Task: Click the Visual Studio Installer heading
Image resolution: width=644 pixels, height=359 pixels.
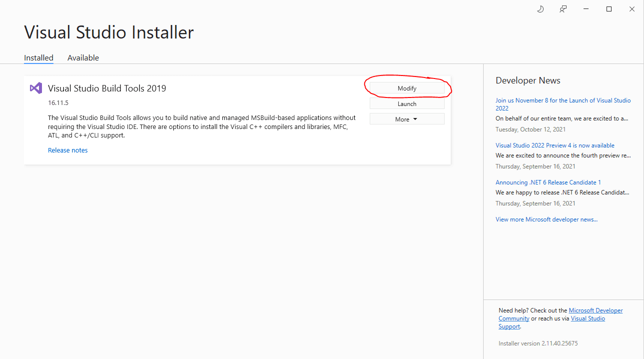Action: pos(109,32)
